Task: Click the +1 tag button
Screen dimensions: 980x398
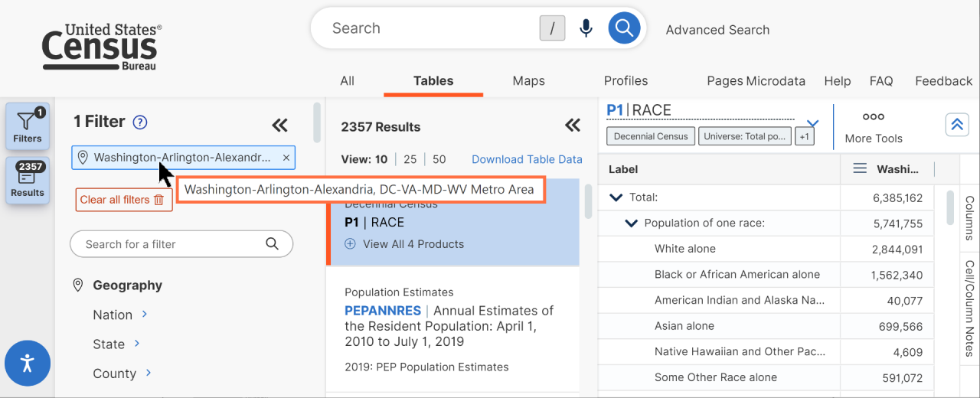Action: 804,136
